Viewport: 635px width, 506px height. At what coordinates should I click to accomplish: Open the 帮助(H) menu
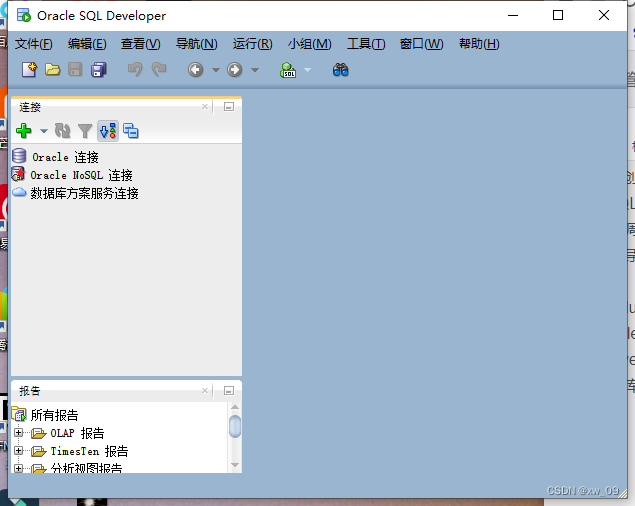pos(479,44)
